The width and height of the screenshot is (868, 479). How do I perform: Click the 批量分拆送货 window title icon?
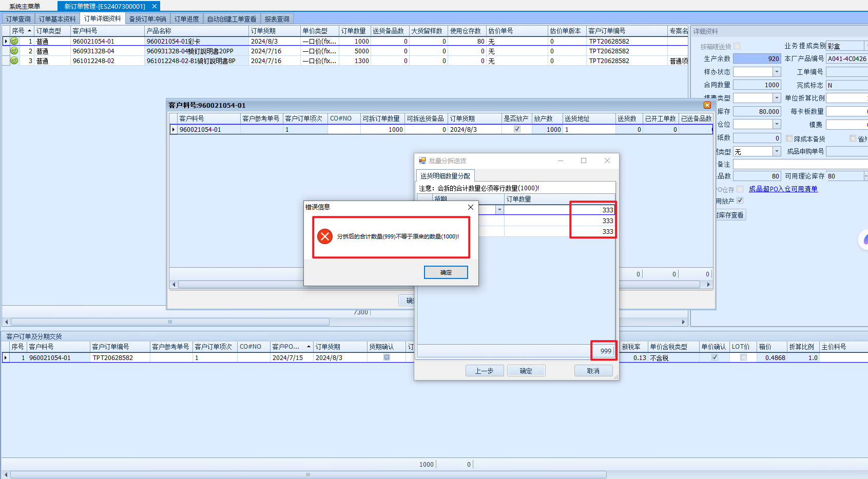click(x=422, y=161)
